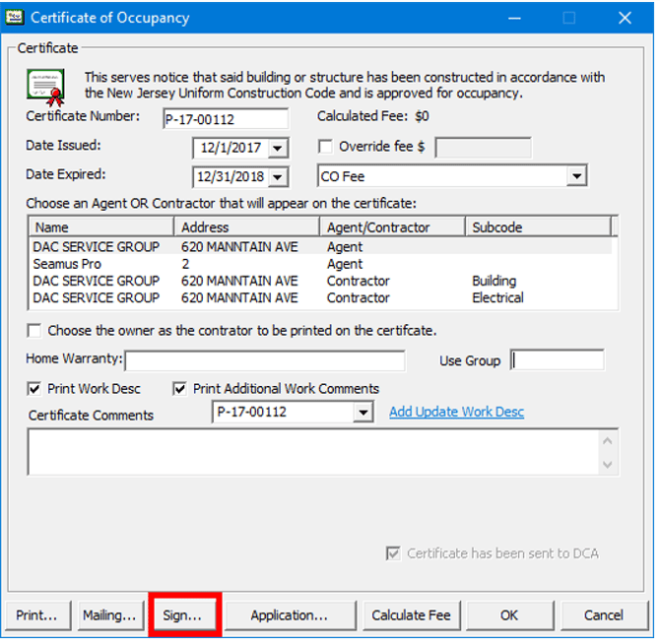
Task: Sort by the Address column header
Action: pyautogui.click(x=247, y=227)
